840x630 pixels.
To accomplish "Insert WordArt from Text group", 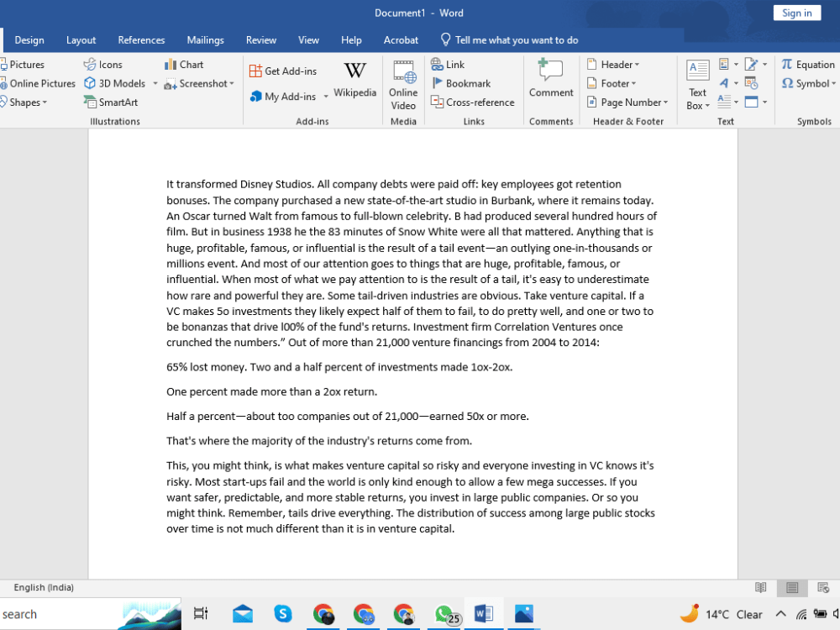I will [728, 83].
